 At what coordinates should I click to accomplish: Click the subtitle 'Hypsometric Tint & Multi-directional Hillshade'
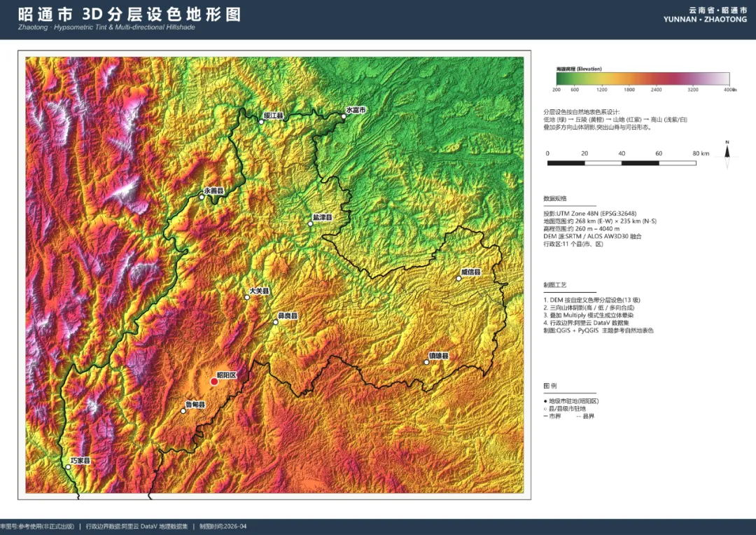click(125, 27)
